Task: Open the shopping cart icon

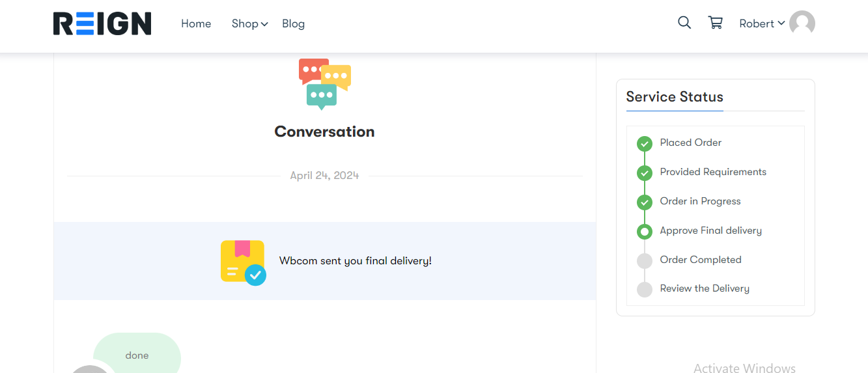Action: pos(715,23)
